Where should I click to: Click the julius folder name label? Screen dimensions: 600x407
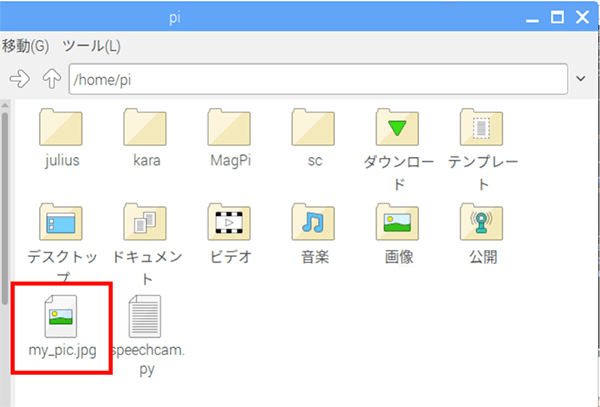pos(62,161)
